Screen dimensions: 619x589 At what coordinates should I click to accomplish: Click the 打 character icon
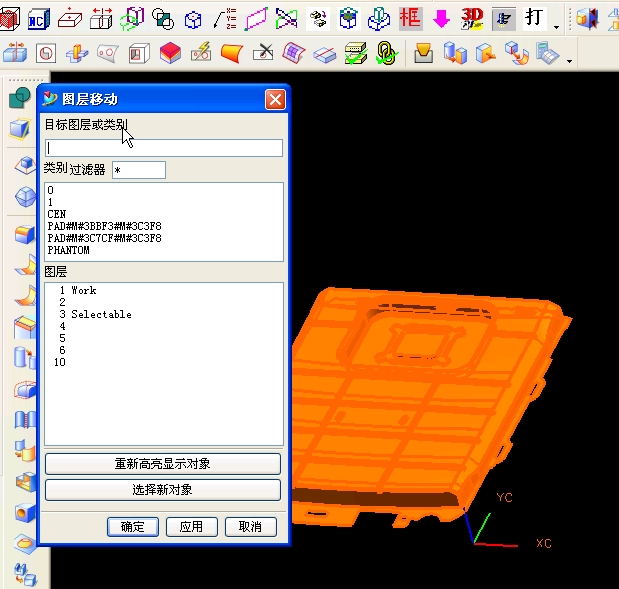click(x=535, y=18)
